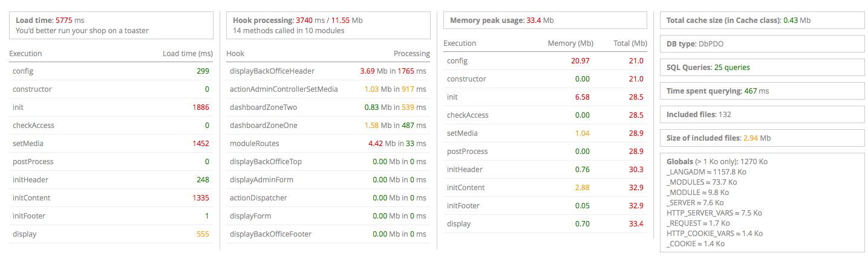This screenshot has height=259, width=868.
Task: Select the displayBackOfficeHeader hook row
Action: coord(328,71)
